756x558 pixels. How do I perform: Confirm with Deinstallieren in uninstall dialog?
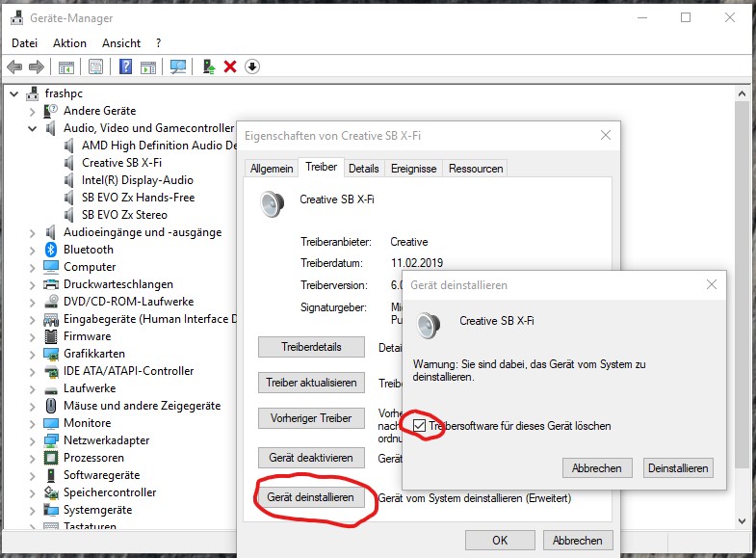pos(678,467)
